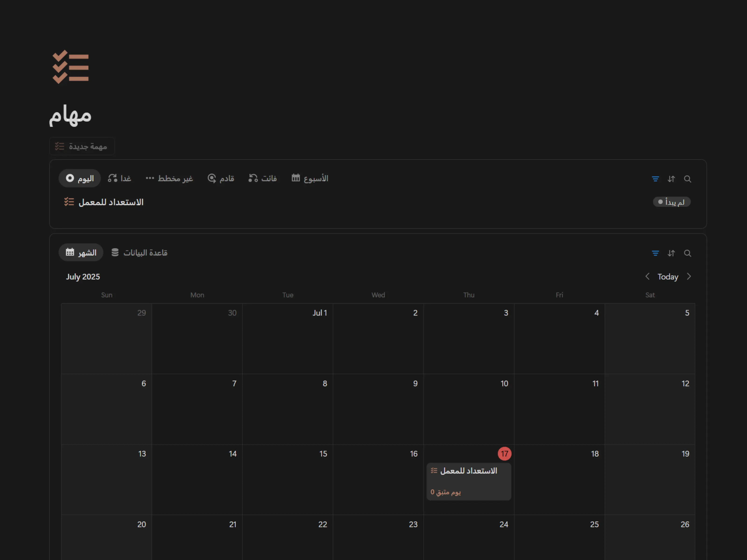Open filter icon in calendar view

coord(655,253)
